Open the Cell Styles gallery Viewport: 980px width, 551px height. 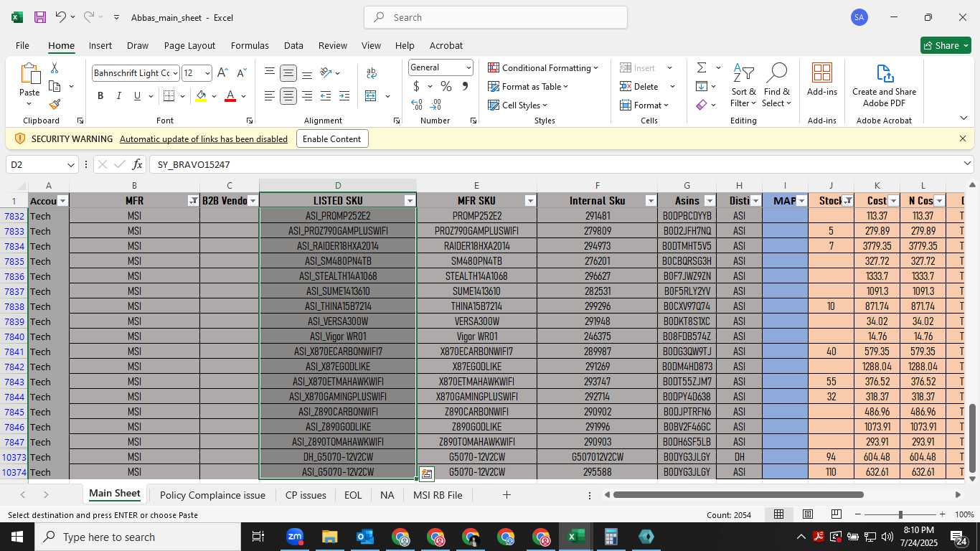tap(517, 105)
